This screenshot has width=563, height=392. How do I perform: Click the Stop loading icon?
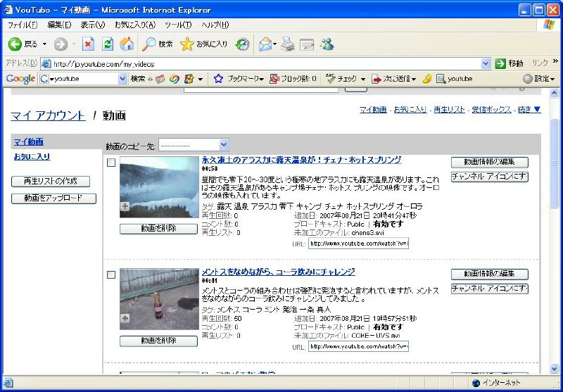click(x=89, y=44)
